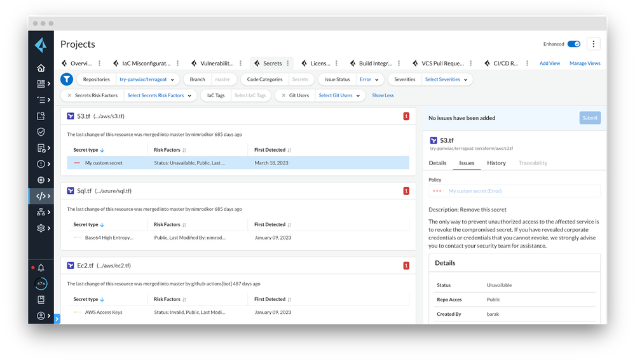This screenshot has height=364, width=635.
Task: Remove the Git Users filter
Action: pyautogui.click(x=283, y=95)
